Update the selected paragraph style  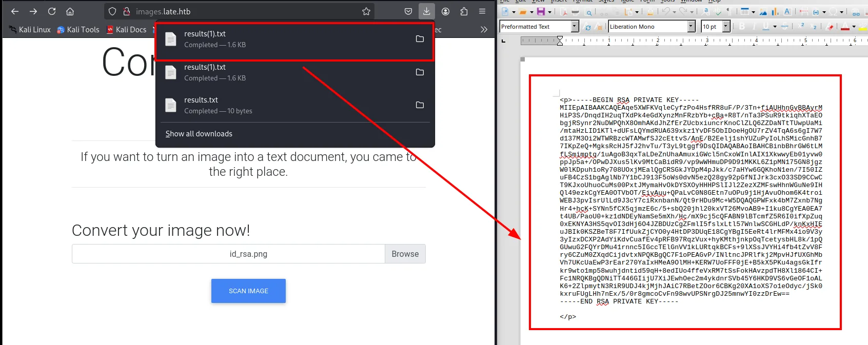(587, 27)
